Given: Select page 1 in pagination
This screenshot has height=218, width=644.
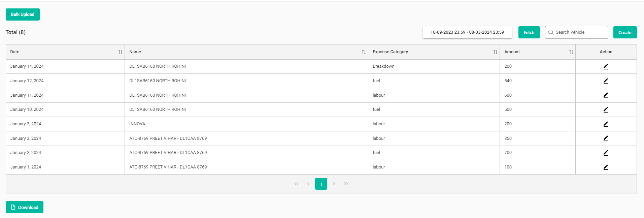Looking at the screenshot, I should (x=321, y=184).
